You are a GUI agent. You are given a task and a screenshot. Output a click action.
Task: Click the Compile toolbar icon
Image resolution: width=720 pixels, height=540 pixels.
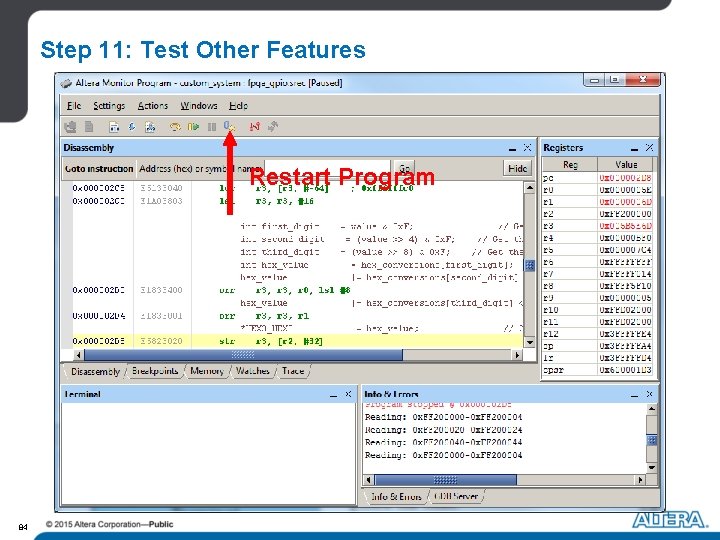pyautogui.click(x=114, y=127)
